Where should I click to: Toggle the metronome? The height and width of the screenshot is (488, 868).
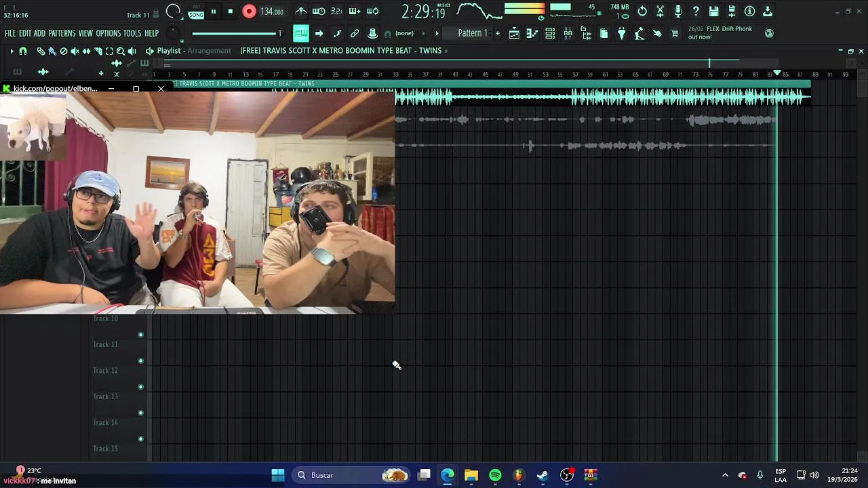click(x=301, y=11)
